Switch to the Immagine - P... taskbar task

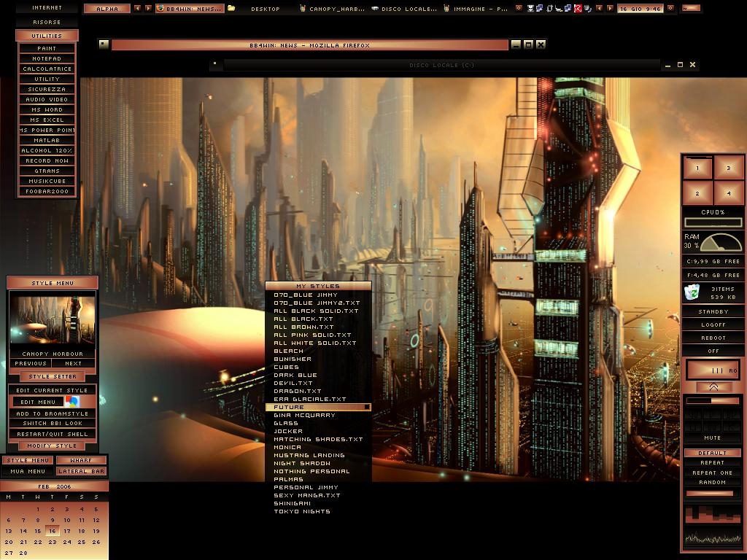476,9
